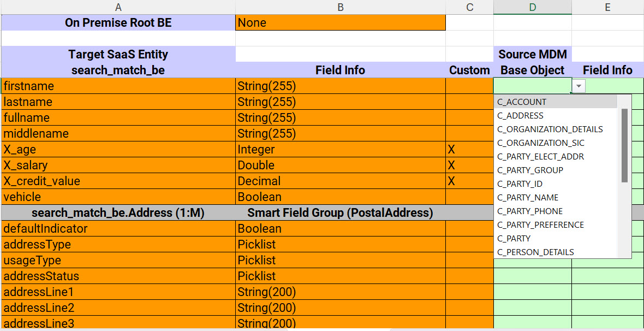Select the 'Custom' header cell
This screenshot has width=644, height=331.
(470, 70)
